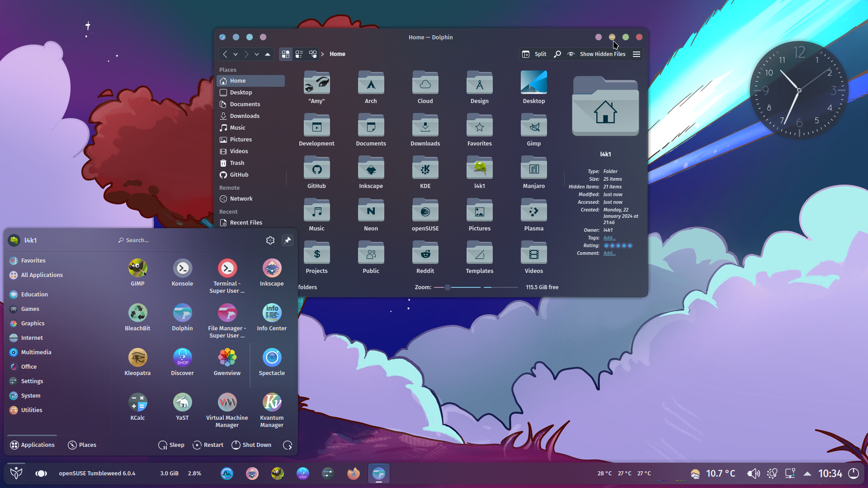Click the analog clock widget on desktop

(x=799, y=90)
